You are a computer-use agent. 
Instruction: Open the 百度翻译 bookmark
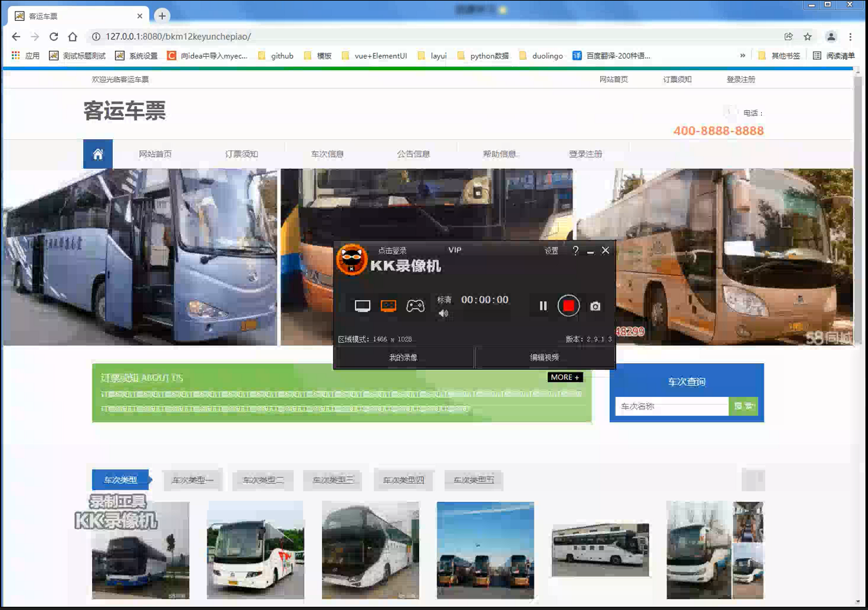pos(612,56)
